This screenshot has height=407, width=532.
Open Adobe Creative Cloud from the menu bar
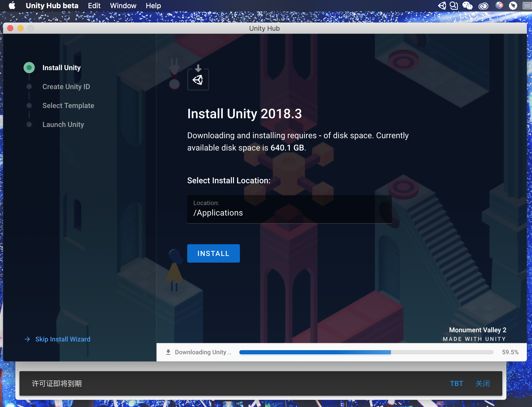(483, 5)
